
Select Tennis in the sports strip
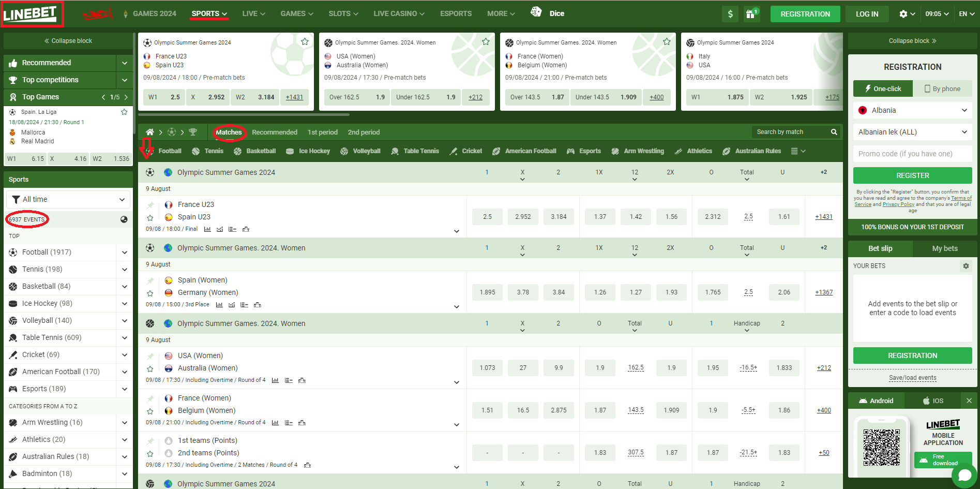tap(207, 151)
